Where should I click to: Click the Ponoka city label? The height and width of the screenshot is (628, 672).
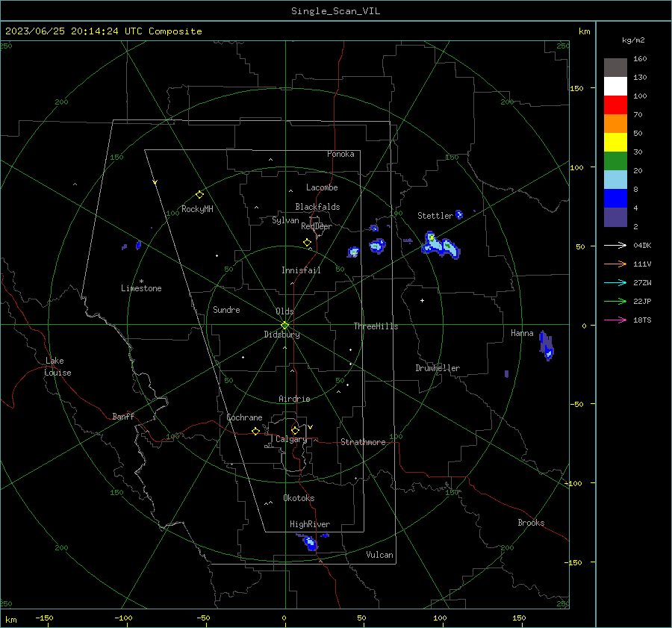point(340,154)
